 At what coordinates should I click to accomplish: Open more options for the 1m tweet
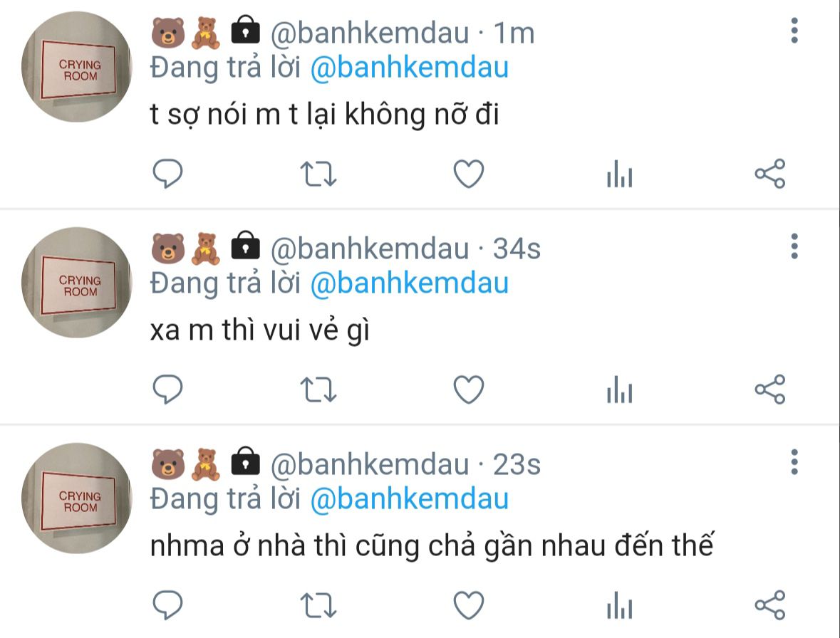[x=794, y=31]
